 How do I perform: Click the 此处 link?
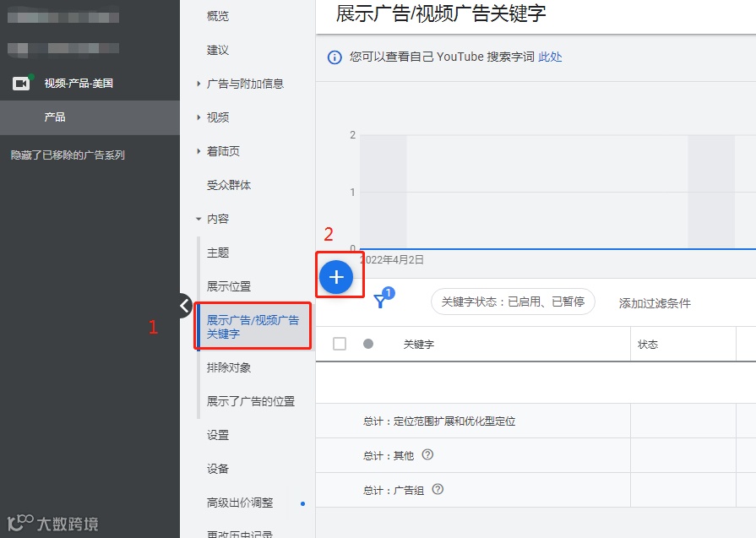tap(550, 57)
